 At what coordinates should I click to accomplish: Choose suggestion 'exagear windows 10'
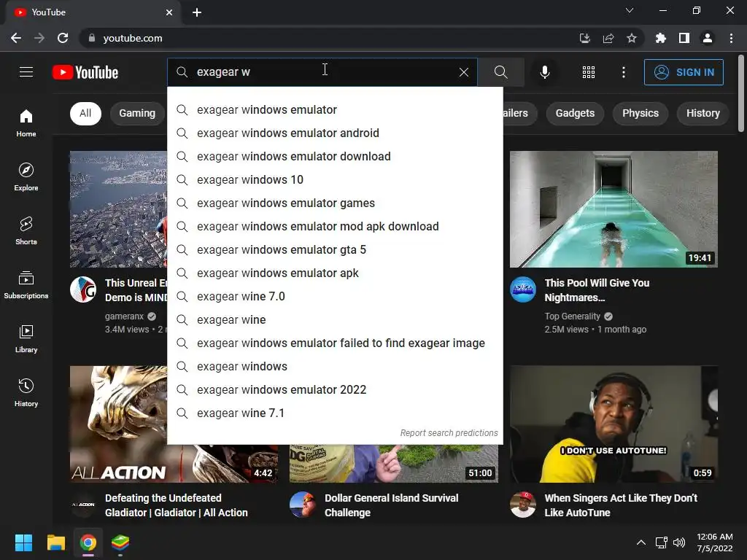pos(335,179)
